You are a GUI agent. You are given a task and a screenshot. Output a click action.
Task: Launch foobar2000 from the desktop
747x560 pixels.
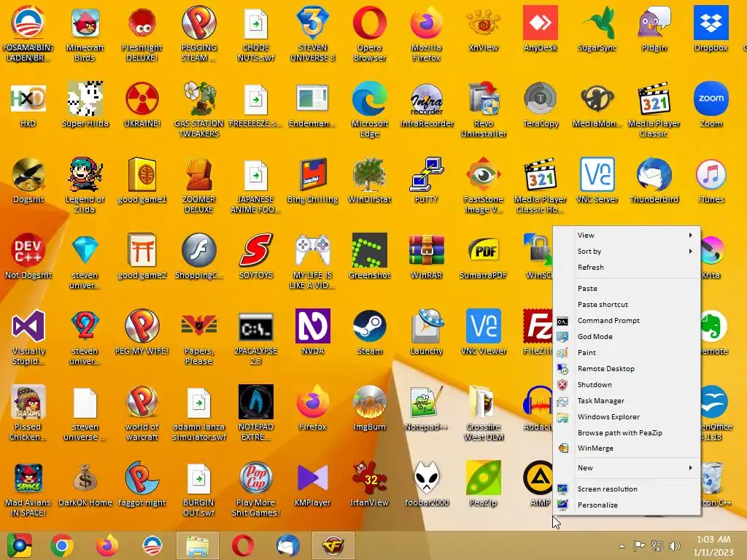pyautogui.click(x=426, y=483)
